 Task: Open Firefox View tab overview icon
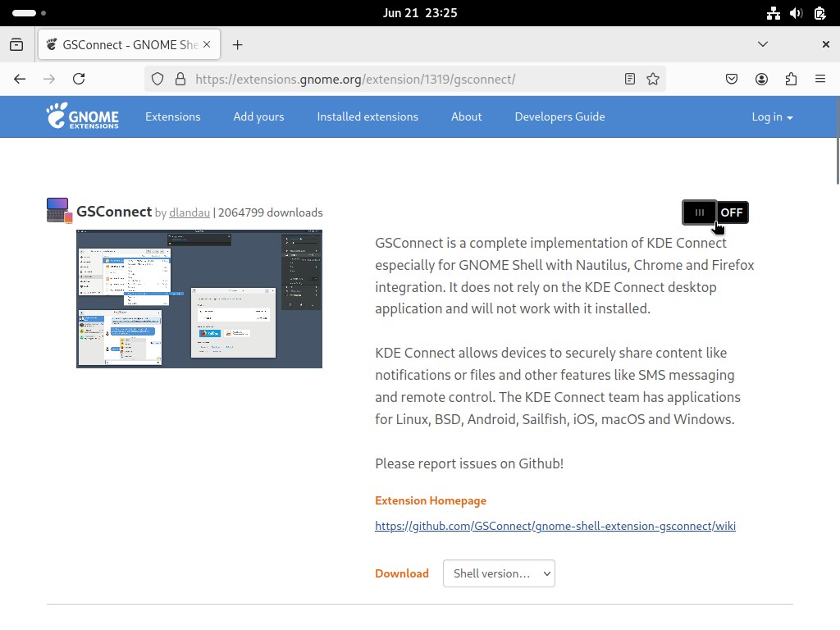pyautogui.click(x=16, y=44)
